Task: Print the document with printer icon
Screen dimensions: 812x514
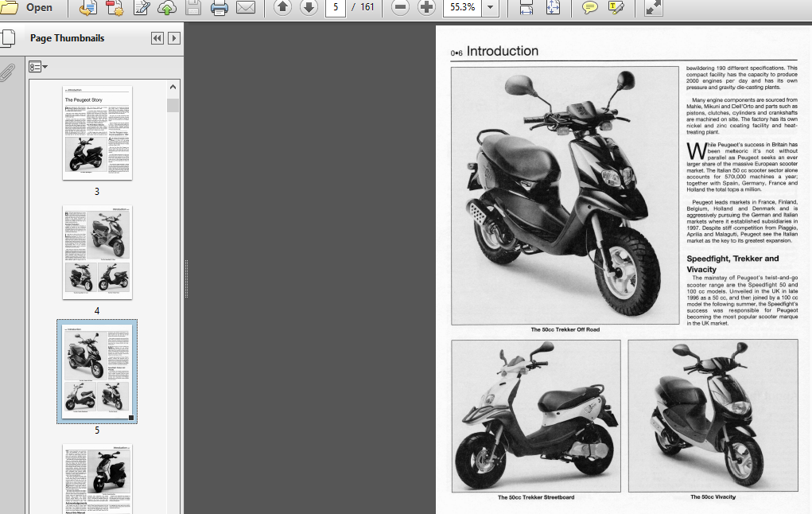Action: coord(219,7)
